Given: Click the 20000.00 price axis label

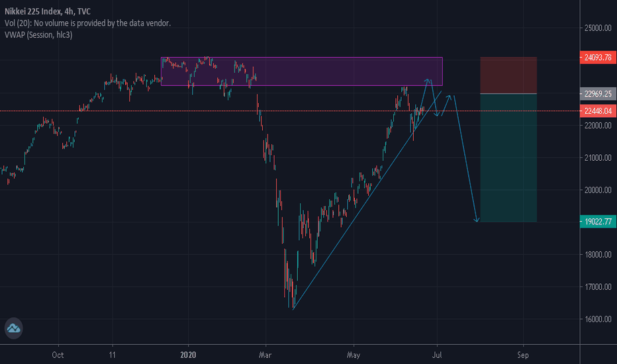Looking at the screenshot, I should pyautogui.click(x=598, y=190).
